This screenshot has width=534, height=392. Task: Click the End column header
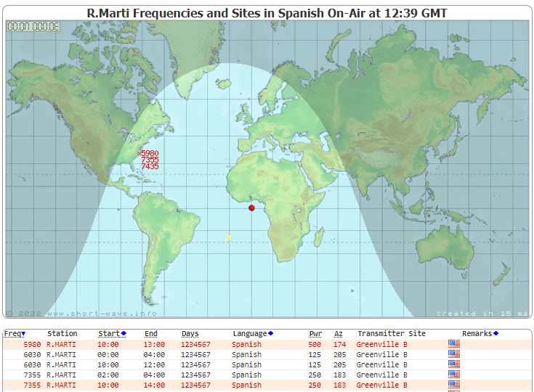pyautogui.click(x=150, y=334)
